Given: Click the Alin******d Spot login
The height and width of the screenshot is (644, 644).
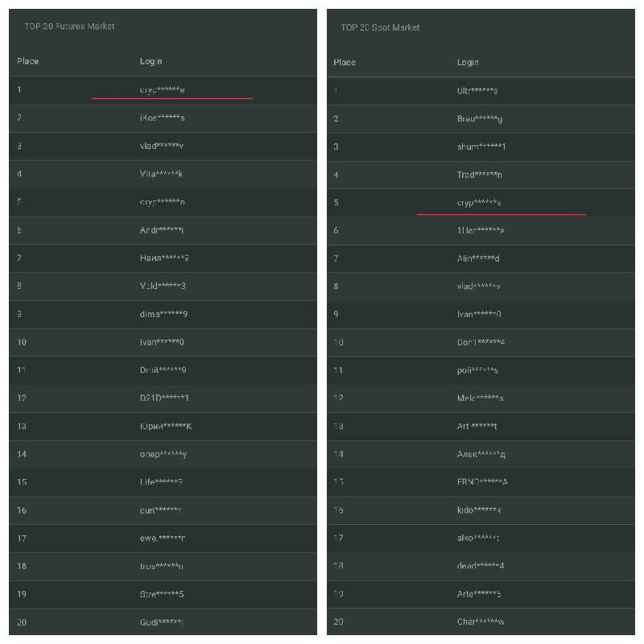Looking at the screenshot, I should click(478, 258).
